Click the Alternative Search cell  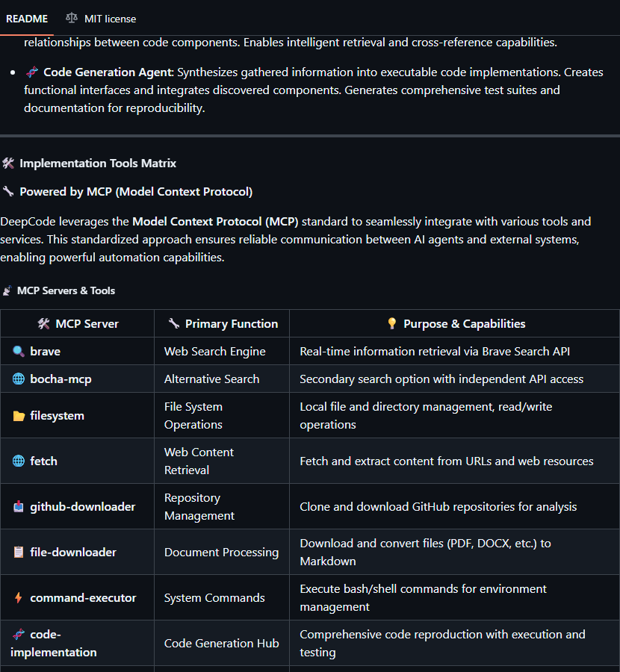[x=222, y=379]
